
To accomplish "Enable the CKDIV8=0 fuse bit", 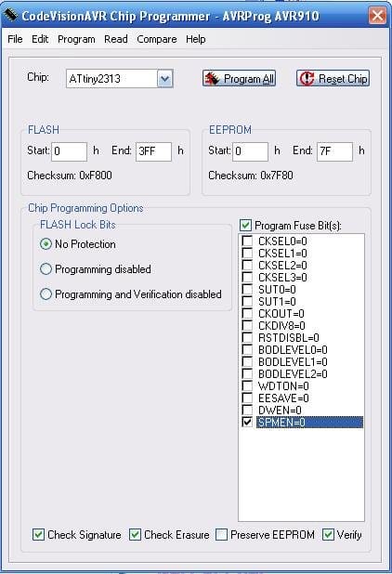I will pos(247,325).
